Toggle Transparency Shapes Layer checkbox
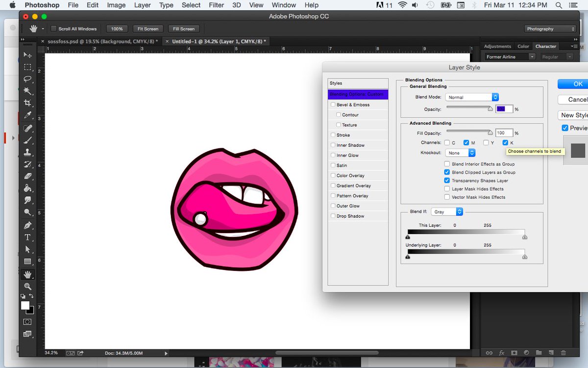The width and height of the screenshot is (588, 368). pyautogui.click(x=447, y=181)
